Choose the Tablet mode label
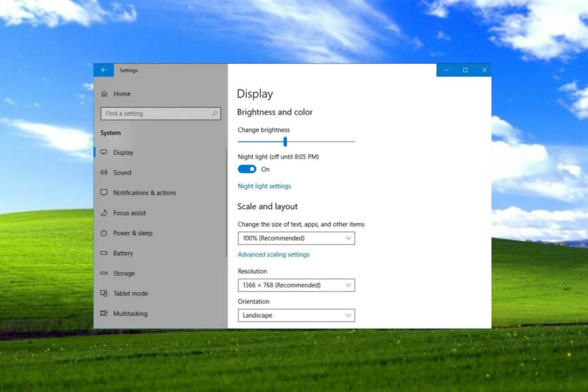588x392 pixels. coord(131,293)
